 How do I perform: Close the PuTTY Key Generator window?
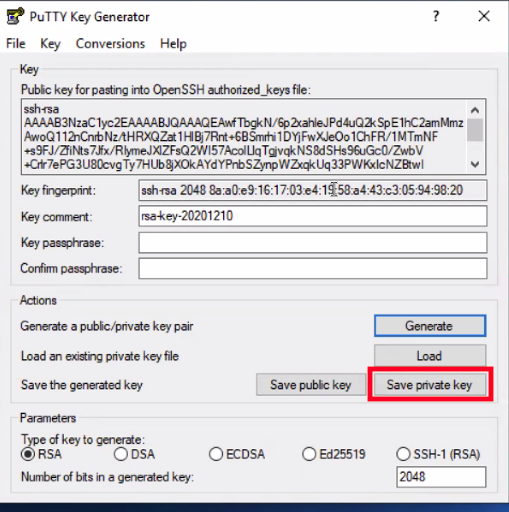484,16
